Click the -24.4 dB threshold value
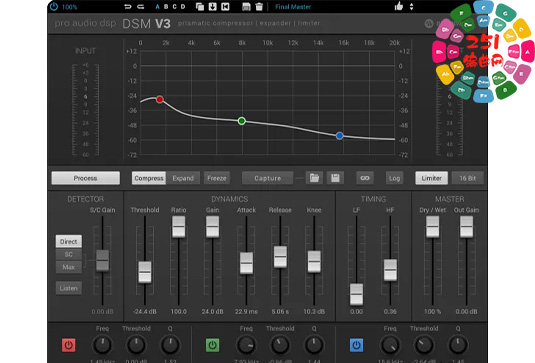 pyautogui.click(x=145, y=311)
